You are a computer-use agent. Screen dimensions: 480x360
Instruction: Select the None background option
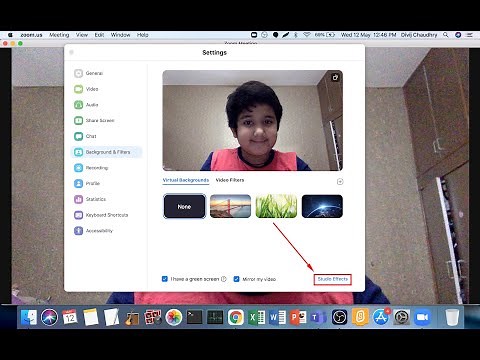(184, 206)
